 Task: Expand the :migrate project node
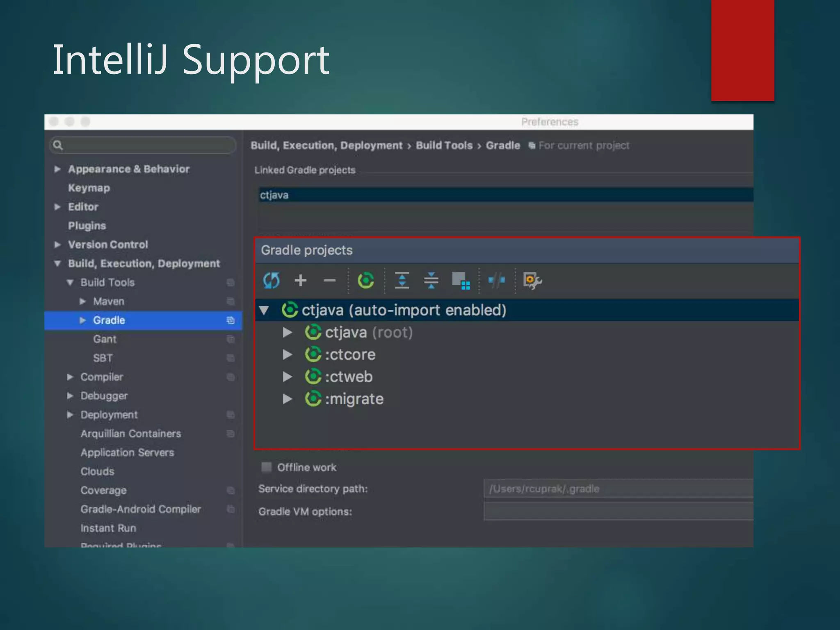(x=288, y=399)
